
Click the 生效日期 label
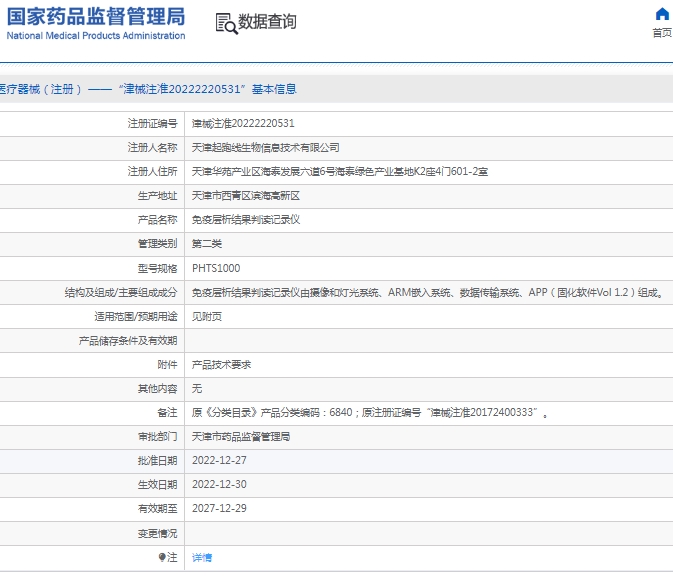click(x=158, y=485)
